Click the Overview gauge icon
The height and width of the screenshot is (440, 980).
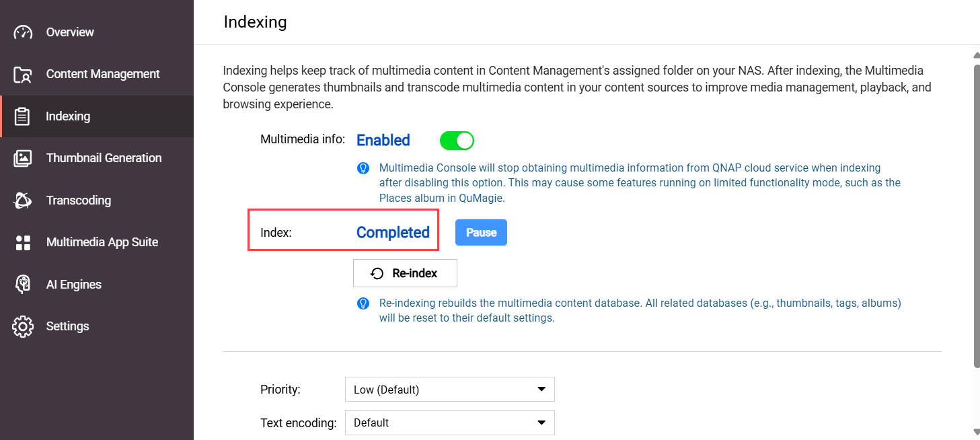tap(23, 32)
